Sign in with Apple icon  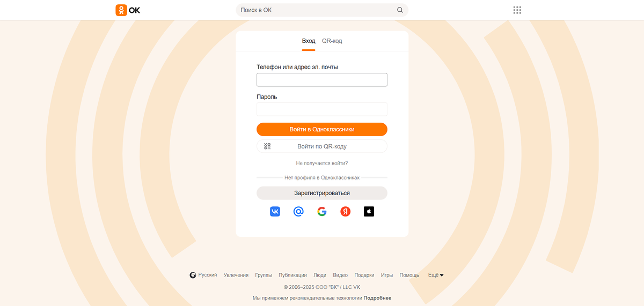[x=369, y=212]
